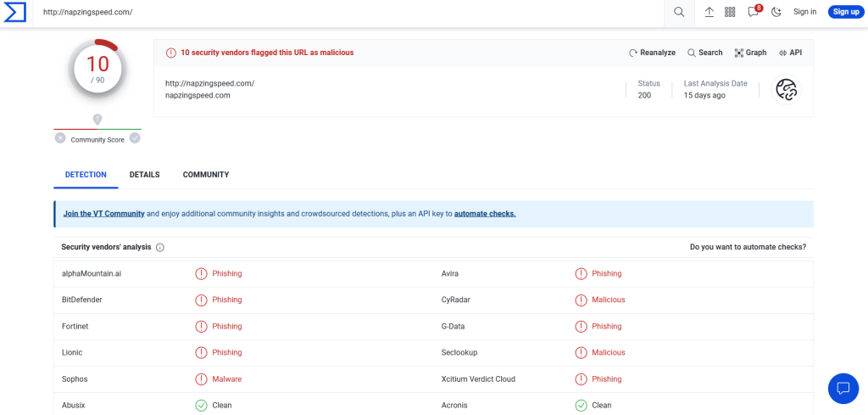Screen dimensions: 868x415
Task: Click the Sign in link
Action: [804, 12]
